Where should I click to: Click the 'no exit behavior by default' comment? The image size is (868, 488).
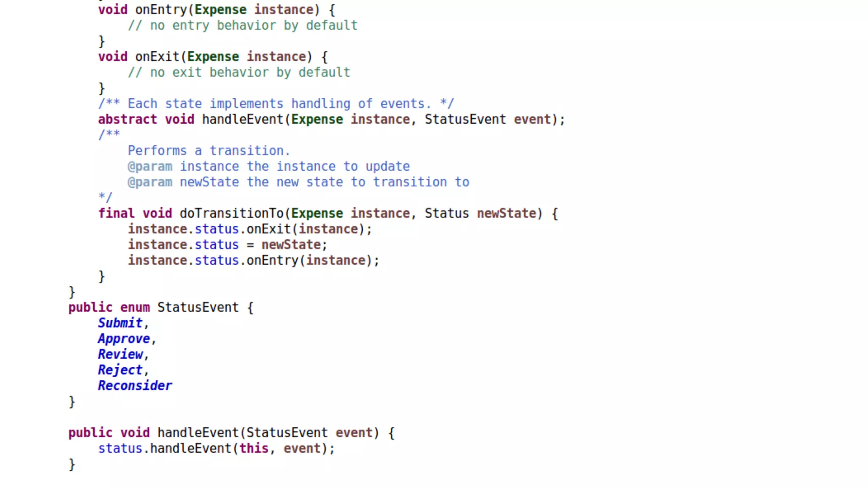click(239, 72)
